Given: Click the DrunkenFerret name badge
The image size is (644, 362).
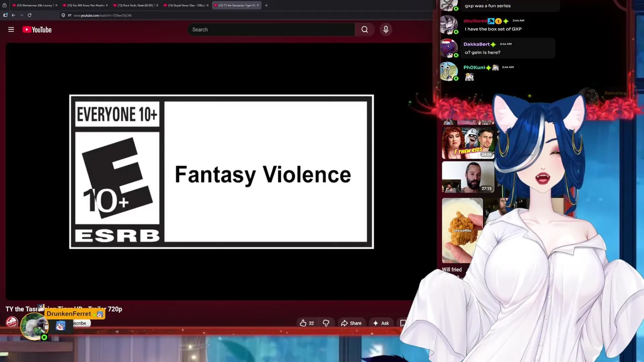Looking at the screenshot, I should click(74, 314).
